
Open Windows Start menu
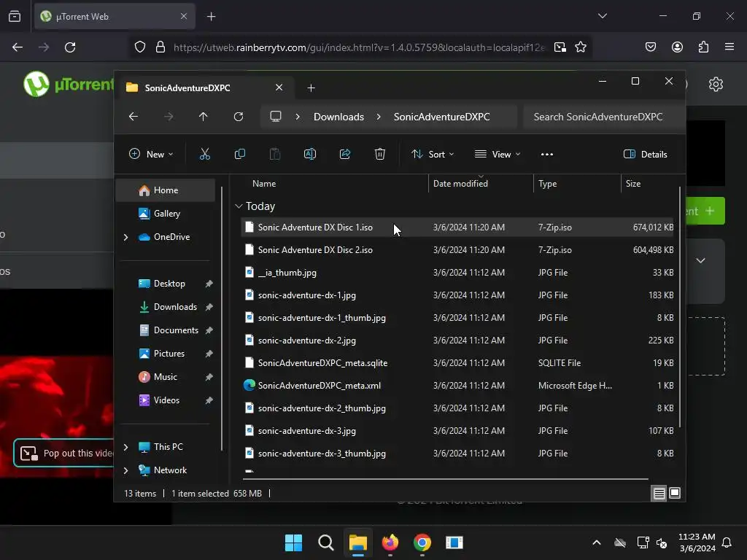tap(293, 542)
